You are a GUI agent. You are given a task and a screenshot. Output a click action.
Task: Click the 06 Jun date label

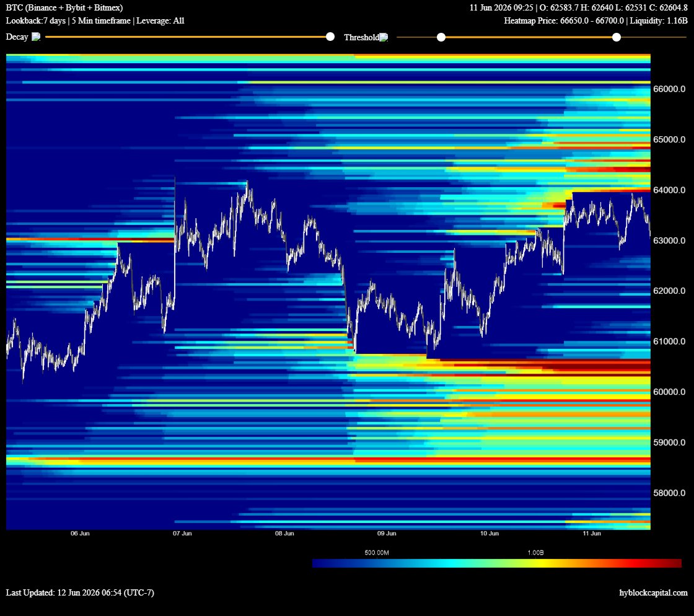[x=80, y=533]
